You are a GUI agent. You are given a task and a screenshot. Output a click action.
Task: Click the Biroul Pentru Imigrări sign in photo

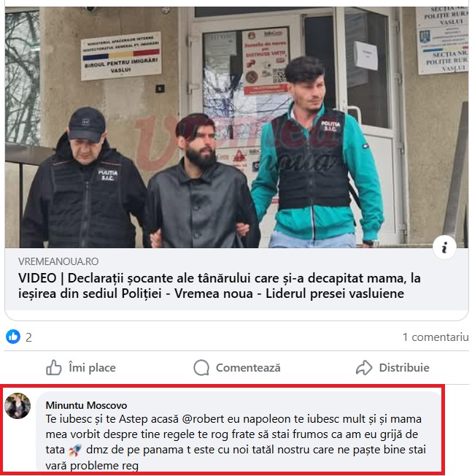[x=121, y=56]
